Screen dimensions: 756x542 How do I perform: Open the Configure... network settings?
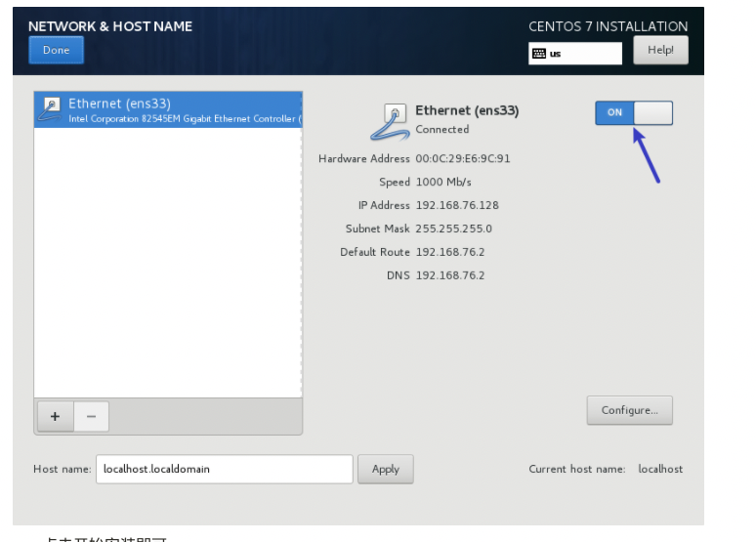[629, 410]
